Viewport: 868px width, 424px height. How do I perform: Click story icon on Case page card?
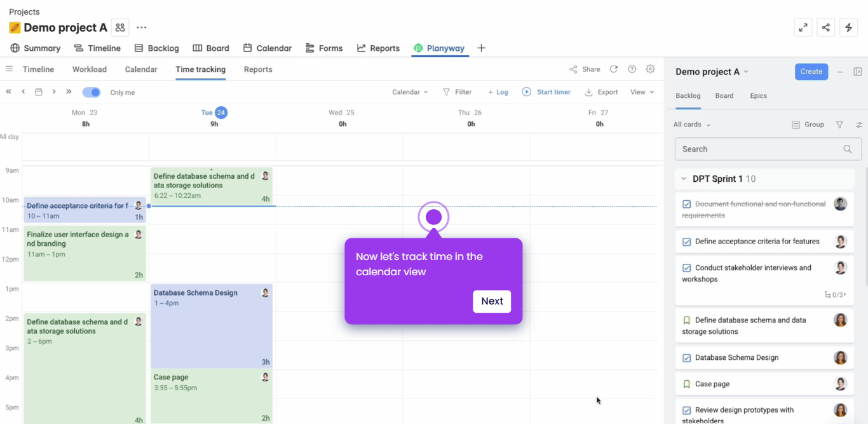tap(686, 384)
